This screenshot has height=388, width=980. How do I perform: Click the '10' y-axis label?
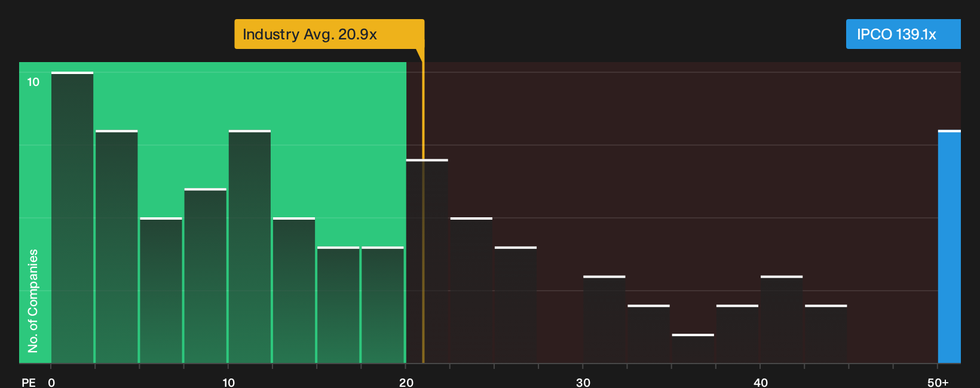pyautogui.click(x=33, y=82)
